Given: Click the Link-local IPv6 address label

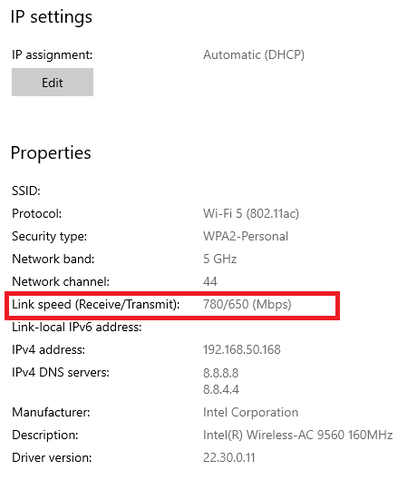Looking at the screenshot, I should tap(77, 327).
